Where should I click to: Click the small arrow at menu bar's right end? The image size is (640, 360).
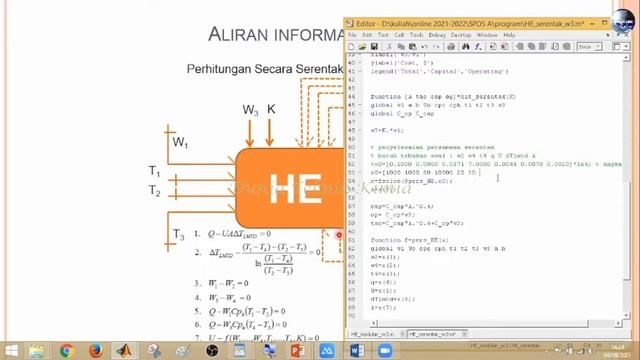point(608,35)
